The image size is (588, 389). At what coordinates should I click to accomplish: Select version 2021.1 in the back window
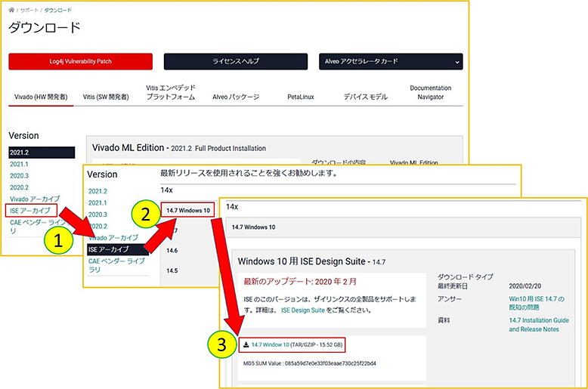pos(19,164)
